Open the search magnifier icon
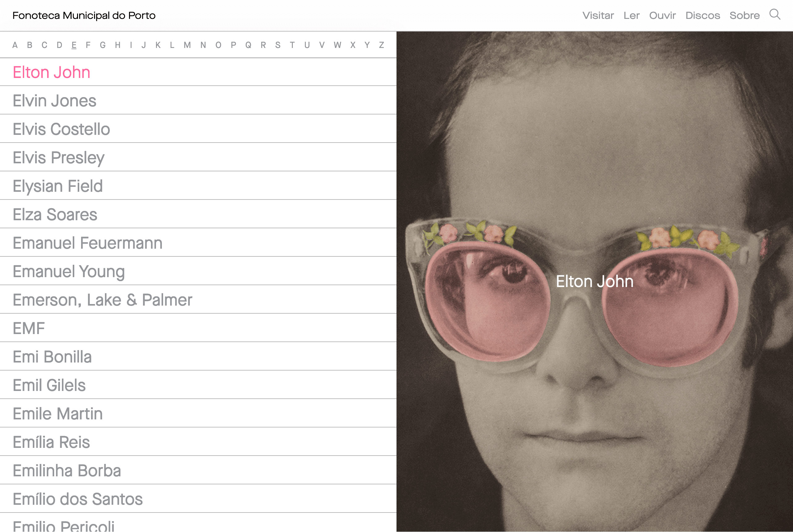793x532 pixels. [x=775, y=15]
